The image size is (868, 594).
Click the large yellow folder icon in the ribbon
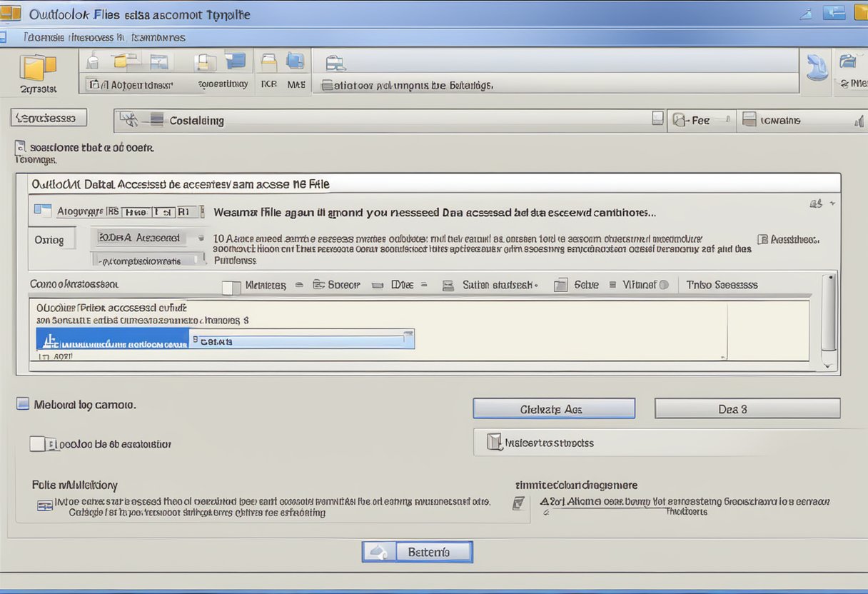38,68
